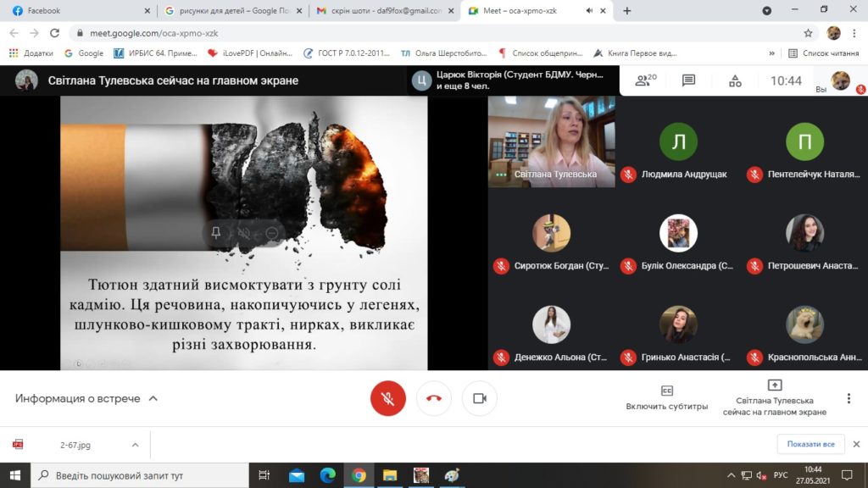868x488 pixels.
Task: Open the participants list showing 20 people
Action: point(645,80)
